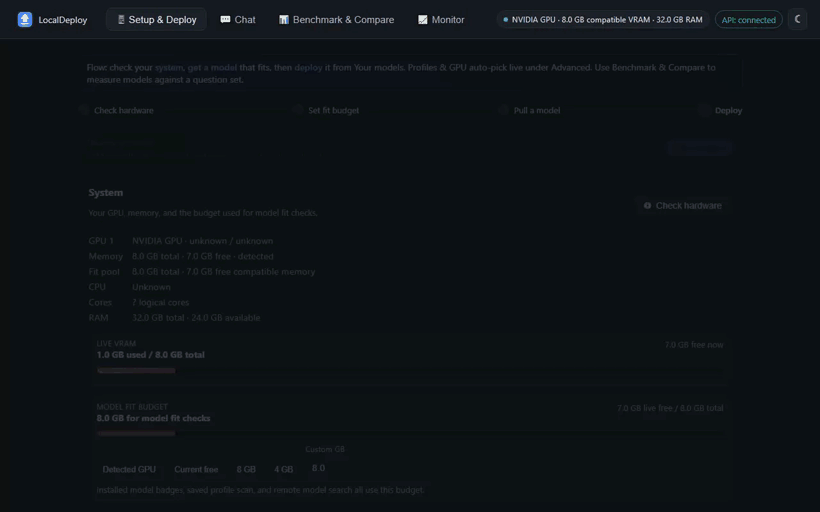Screen dimensions: 820x512
Task: Click the Live VRAM usage bar
Action: pyautogui.click(x=410, y=370)
